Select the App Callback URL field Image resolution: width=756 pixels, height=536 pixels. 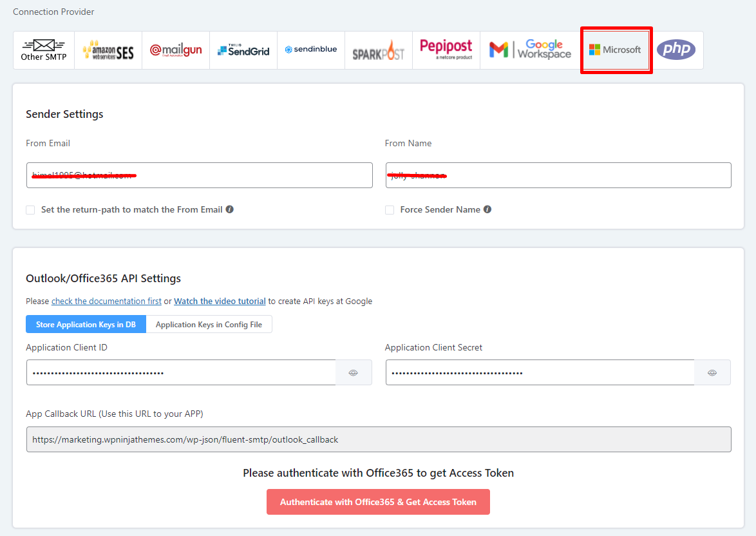[x=379, y=439]
